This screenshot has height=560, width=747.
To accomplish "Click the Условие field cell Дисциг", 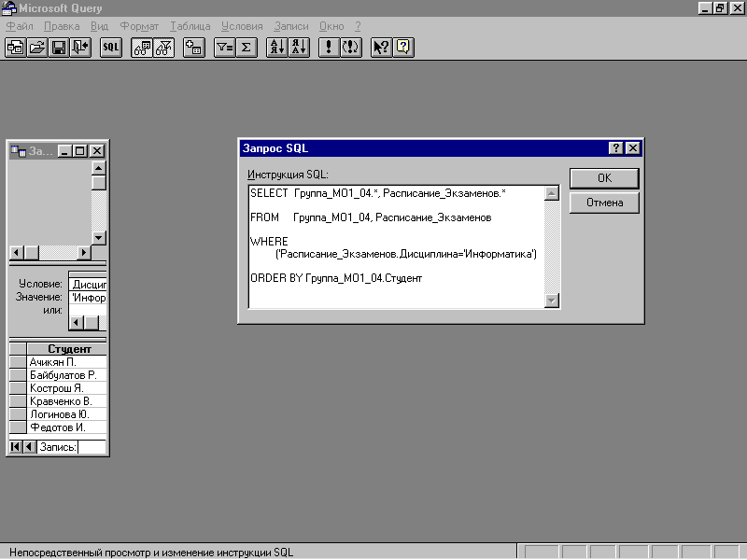I will pyautogui.click(x=88, y=285).
